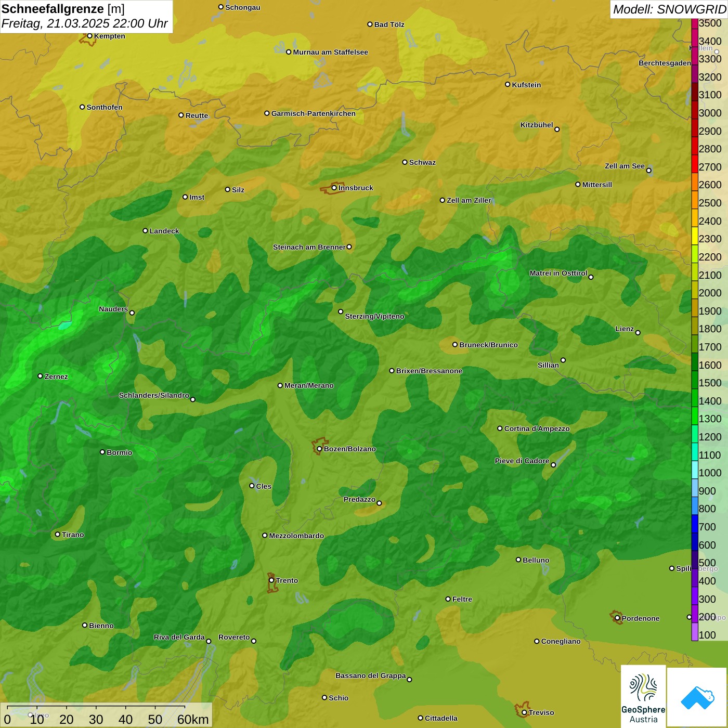Click the Modell: SNOWGRID label
This screenshot has width=728, height=728.
click(x=669, y=9)
